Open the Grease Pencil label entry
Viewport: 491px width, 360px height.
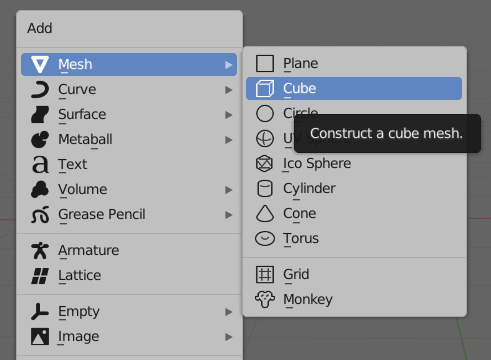(x=102, y=214)
